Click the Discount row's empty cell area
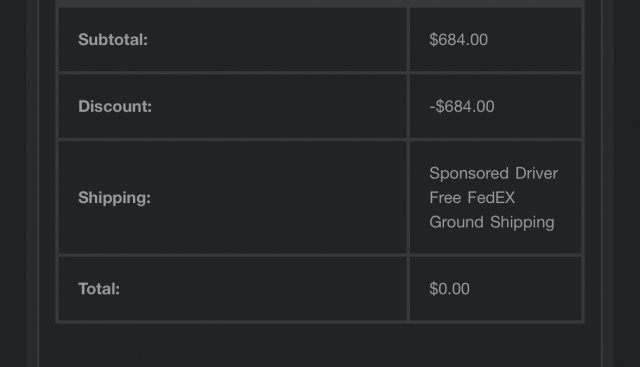This screenshot has width=640, height=367. [280, 107]
